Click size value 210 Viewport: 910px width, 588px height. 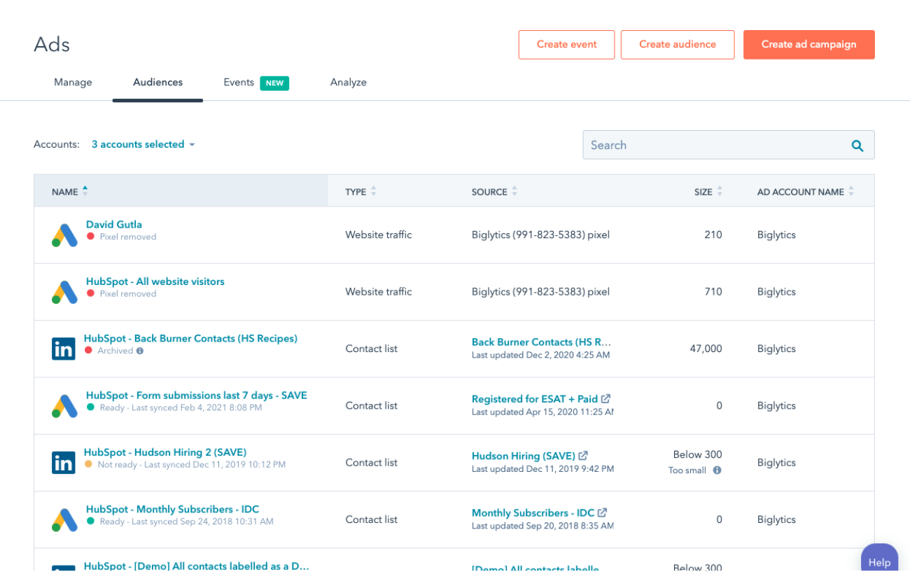point(713,234)
